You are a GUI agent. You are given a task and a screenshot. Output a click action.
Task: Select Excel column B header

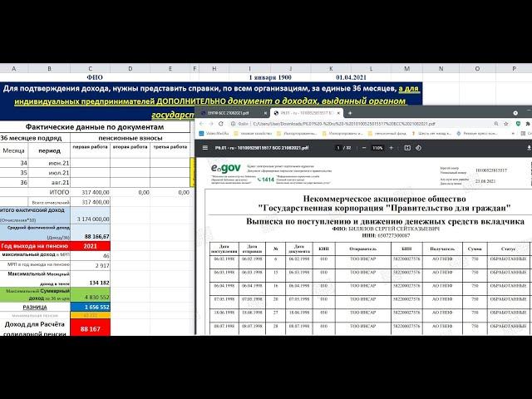pos(49,68)
